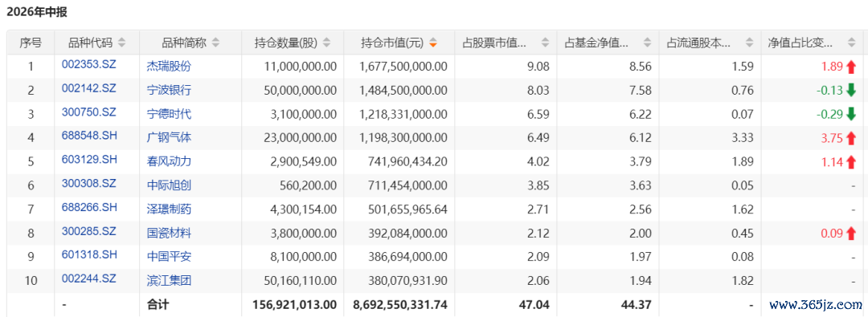
Task: Sort by 品种代码 column sort arrows
Action: click(122, 43)
